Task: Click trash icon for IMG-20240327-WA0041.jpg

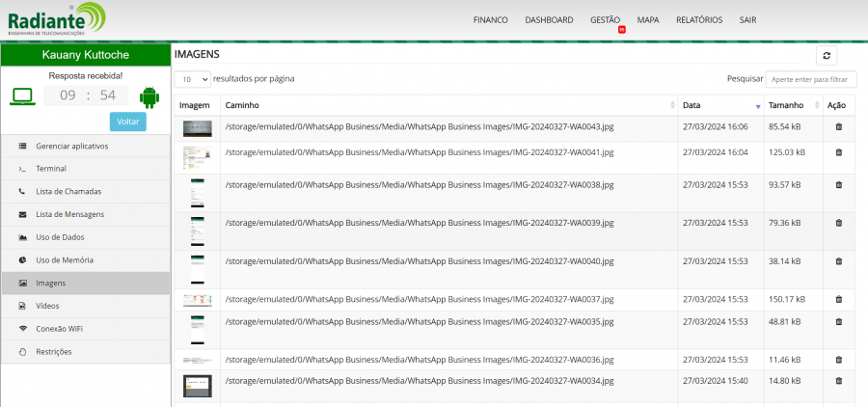Action: [838, 152]
